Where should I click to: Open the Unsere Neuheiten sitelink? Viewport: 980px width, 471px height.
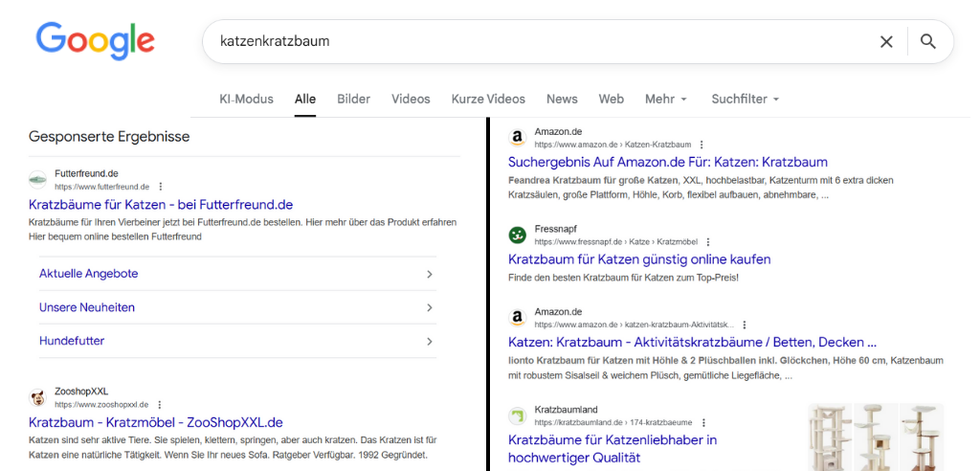point(87,307)
